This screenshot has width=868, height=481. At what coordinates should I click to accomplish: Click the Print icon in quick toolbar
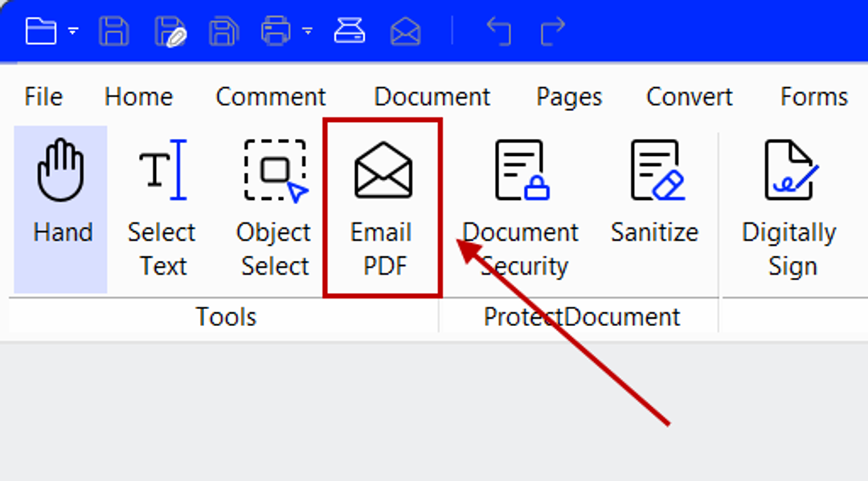pos(276,31)
